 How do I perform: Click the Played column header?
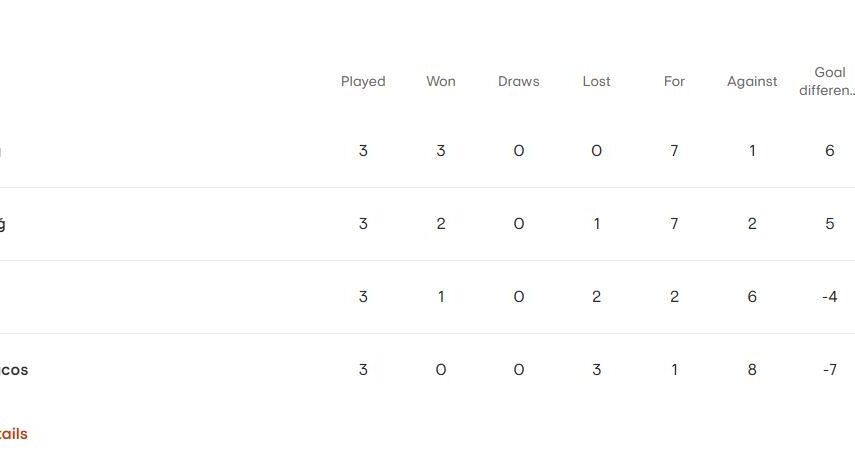363,82
